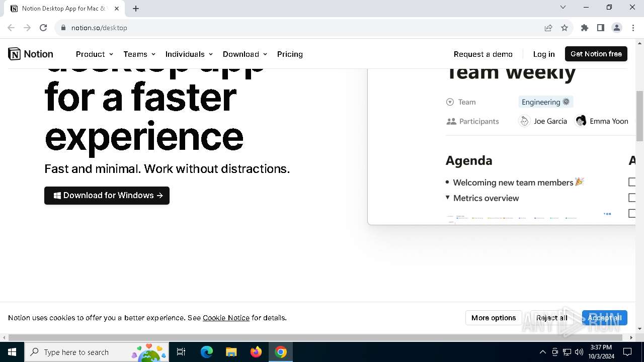
Task: Open the Chrome profile avatar
Action: 617,28
